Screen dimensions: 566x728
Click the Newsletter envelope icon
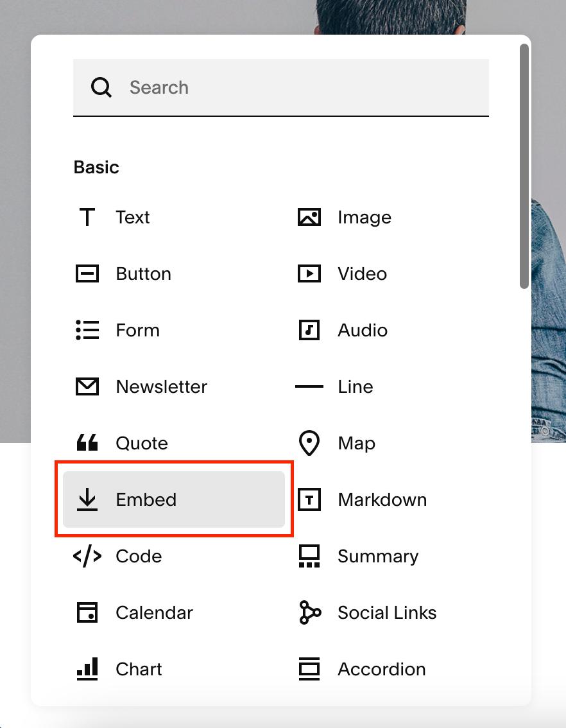[x=87, y=386]
